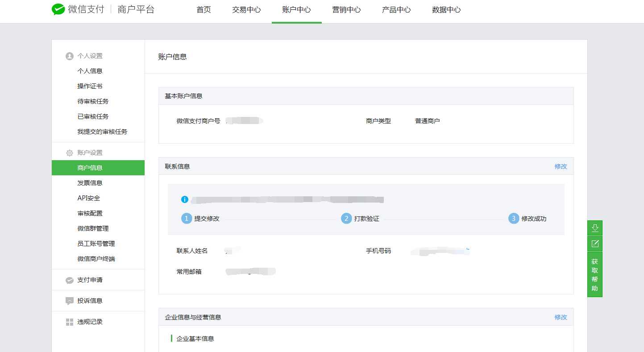Image resolution: width=644 pixels, height=352 pixels.
Task: Open 发票信息 sidebar item
Action: tap(90, 183)
